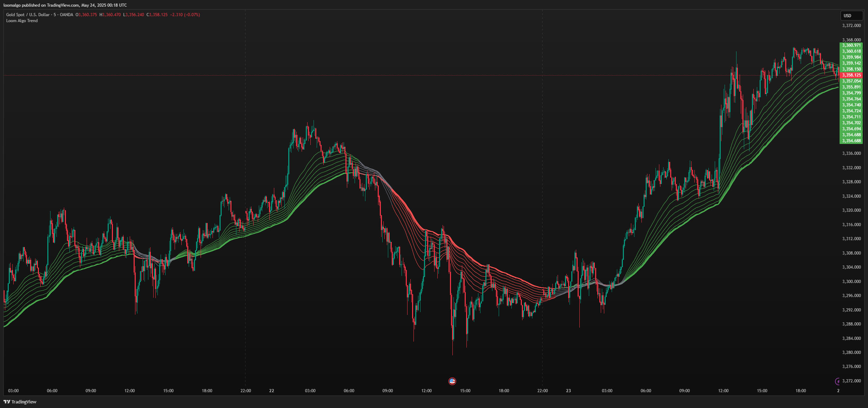This screenshot has width=868, height=408.
Task: Click the 22 date label on time axis
Action: click(x=271, y=391)
